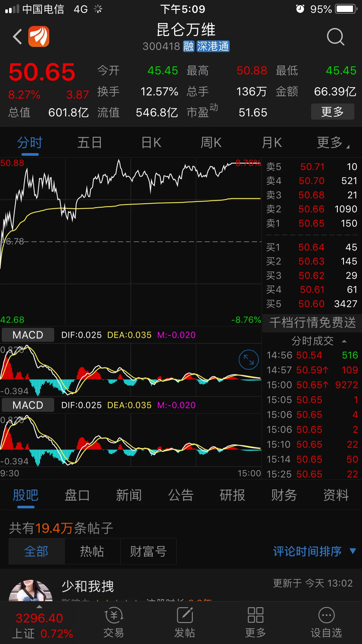Tap the back arrow icon
The image size is (362, 644).
[x=17, y=37]
